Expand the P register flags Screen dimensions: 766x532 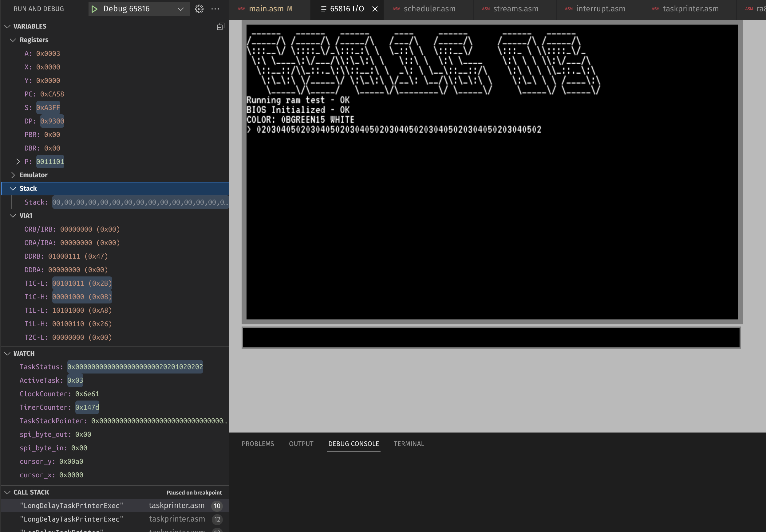18,162
